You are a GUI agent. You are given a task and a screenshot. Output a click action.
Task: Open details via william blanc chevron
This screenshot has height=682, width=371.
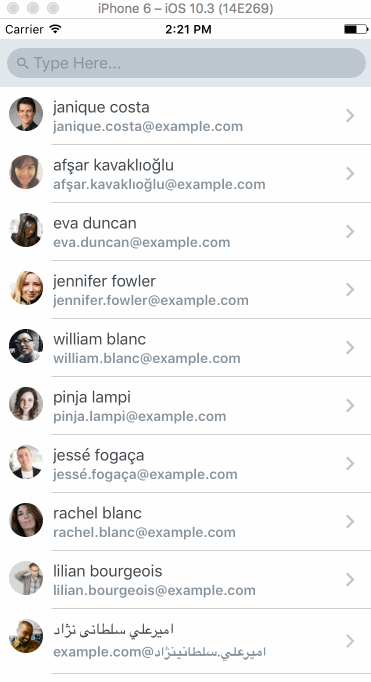click(x=350, y=348)
